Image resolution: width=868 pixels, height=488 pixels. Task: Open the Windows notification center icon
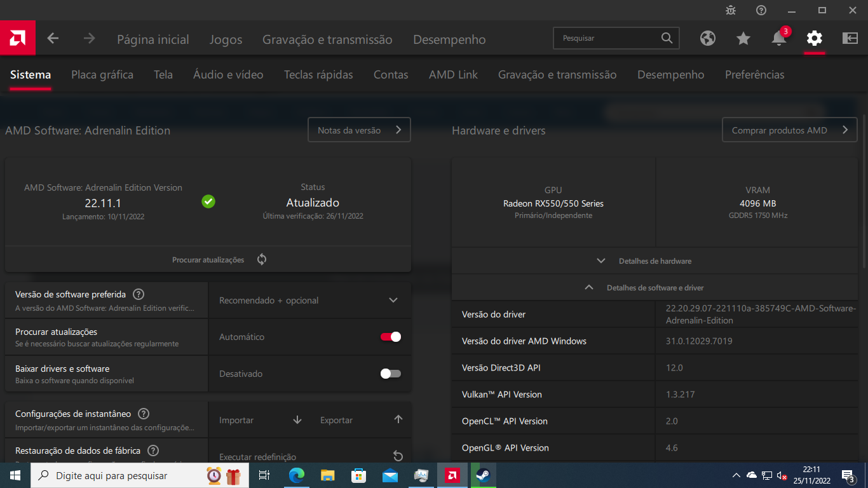848,475
